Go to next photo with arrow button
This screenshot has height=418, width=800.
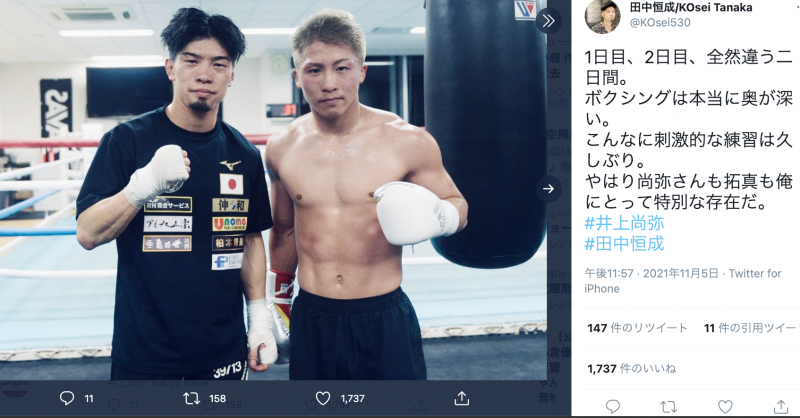click(548, 189)
